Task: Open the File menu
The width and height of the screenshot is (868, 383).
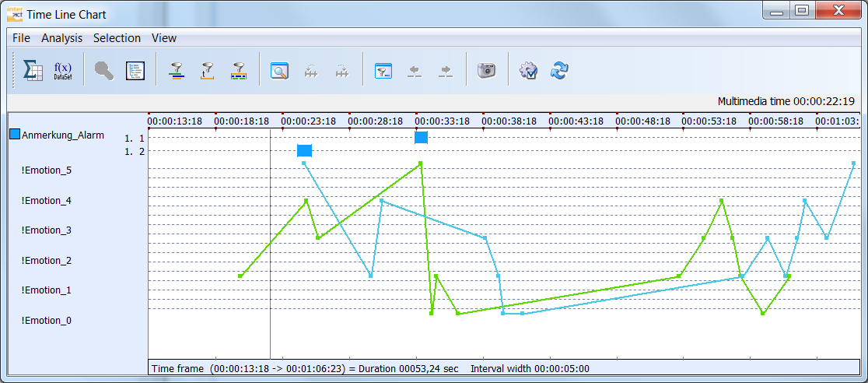Action: (x=21, y=37)
